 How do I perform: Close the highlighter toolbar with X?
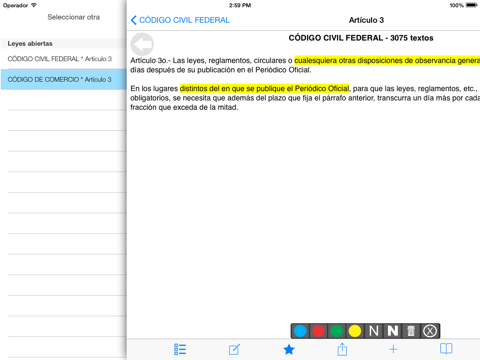(430, 331)
